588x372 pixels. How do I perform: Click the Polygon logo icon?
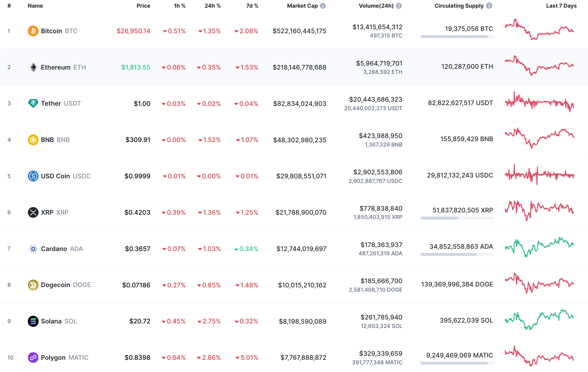33,358
